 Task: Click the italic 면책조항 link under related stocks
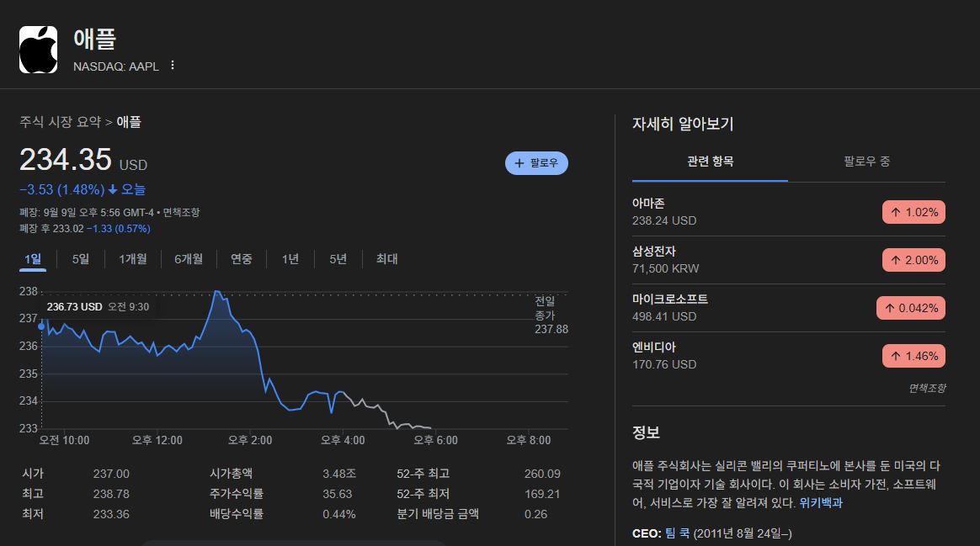[927, 389]
